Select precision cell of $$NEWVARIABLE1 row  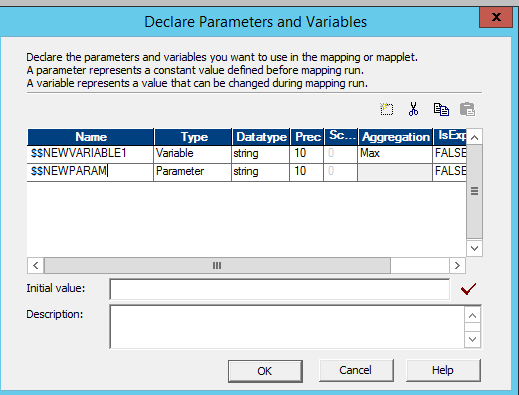307,153
